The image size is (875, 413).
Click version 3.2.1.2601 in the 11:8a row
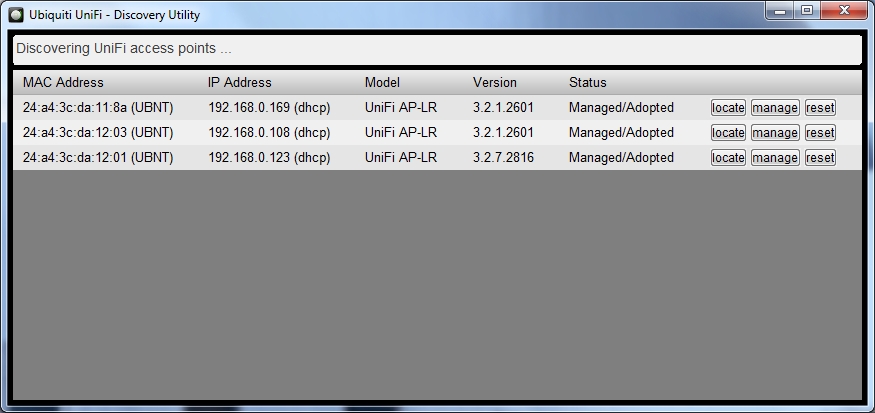coord(503,108)
